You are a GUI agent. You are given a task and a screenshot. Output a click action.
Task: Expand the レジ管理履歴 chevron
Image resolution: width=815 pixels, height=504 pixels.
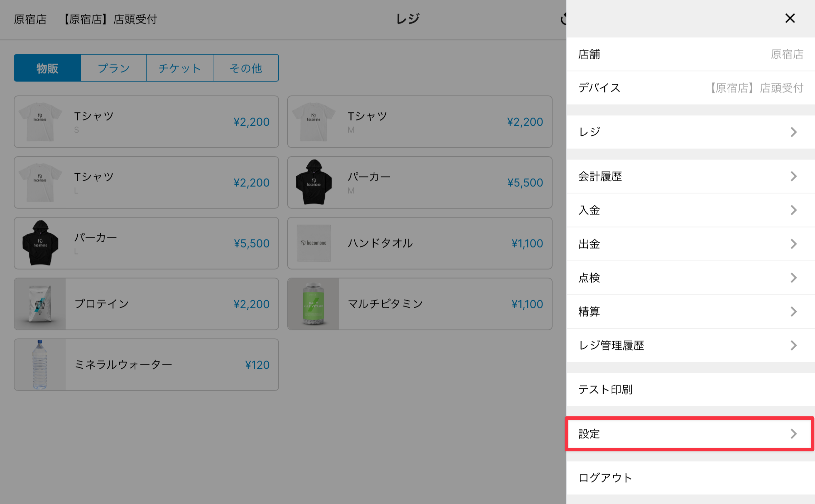[x=794, y=345]
